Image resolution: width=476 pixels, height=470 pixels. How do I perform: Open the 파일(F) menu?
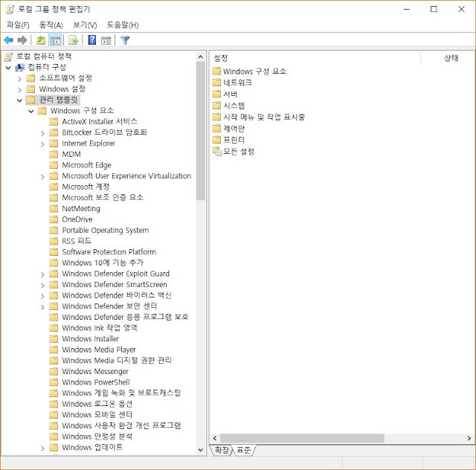click(x=18, y=25)
